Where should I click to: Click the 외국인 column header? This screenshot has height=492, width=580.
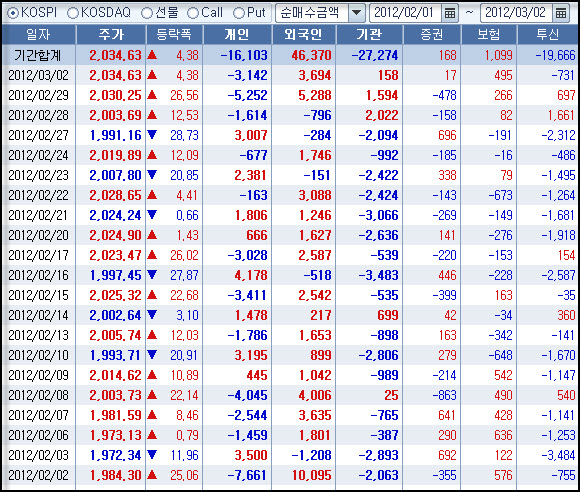[x=304, y=34]
